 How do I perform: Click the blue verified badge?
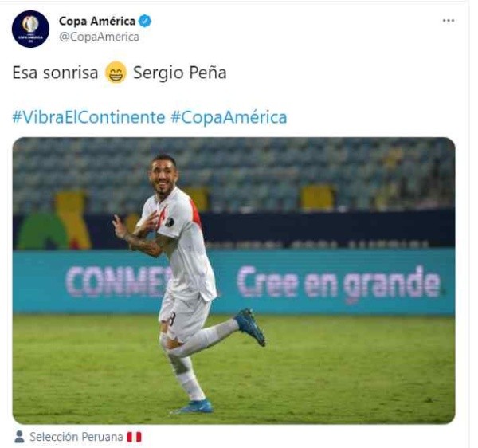click(145, 21)
